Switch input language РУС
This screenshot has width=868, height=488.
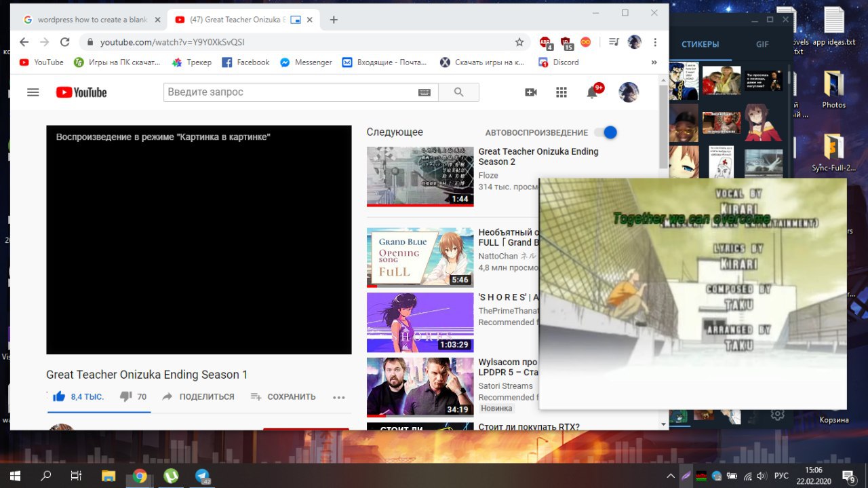[781, 476]
